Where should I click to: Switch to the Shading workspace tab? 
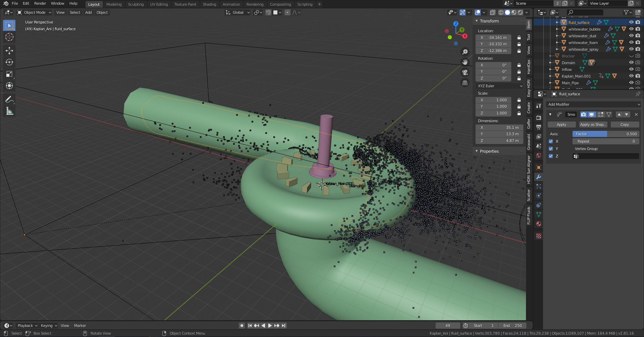coord(209,4)
